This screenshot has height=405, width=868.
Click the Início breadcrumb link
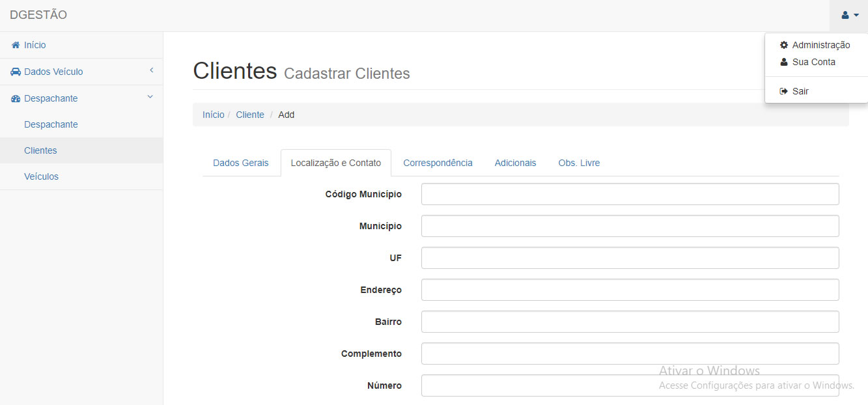[213, 115]
